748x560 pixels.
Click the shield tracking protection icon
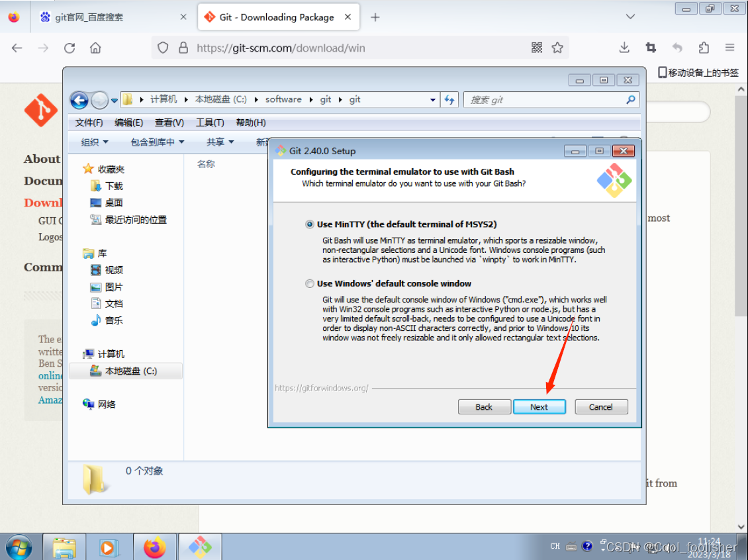tap(163, 48)
